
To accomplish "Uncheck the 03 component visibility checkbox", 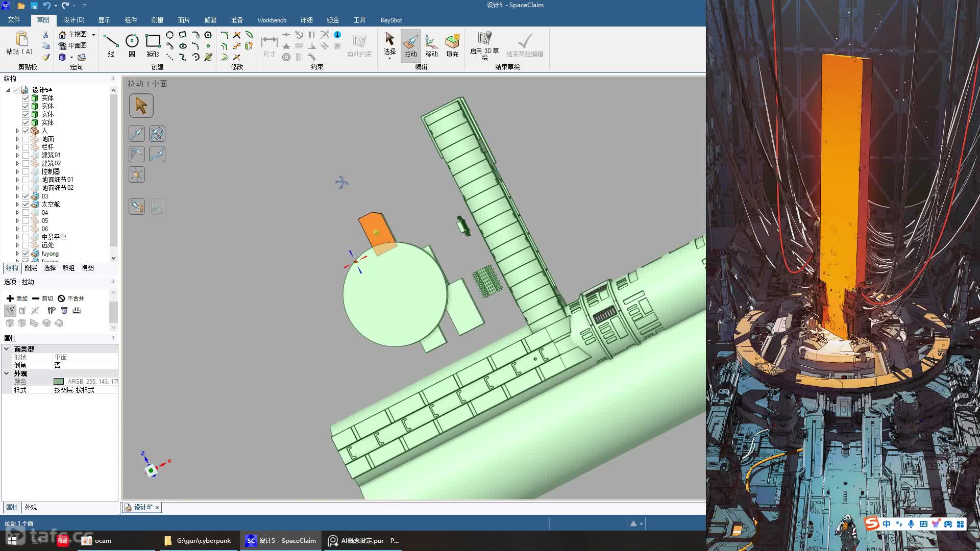I will 26,196.
